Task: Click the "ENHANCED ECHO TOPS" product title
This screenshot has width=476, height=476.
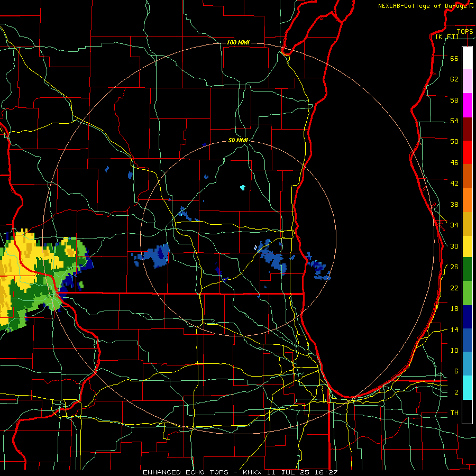Action: click(185, 472)
